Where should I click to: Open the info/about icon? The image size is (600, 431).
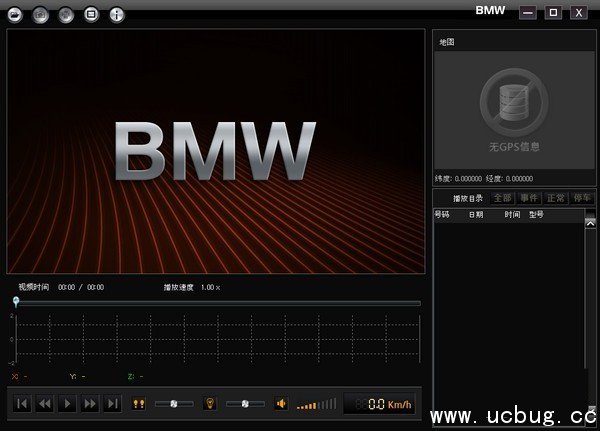(x=117, y=15)
